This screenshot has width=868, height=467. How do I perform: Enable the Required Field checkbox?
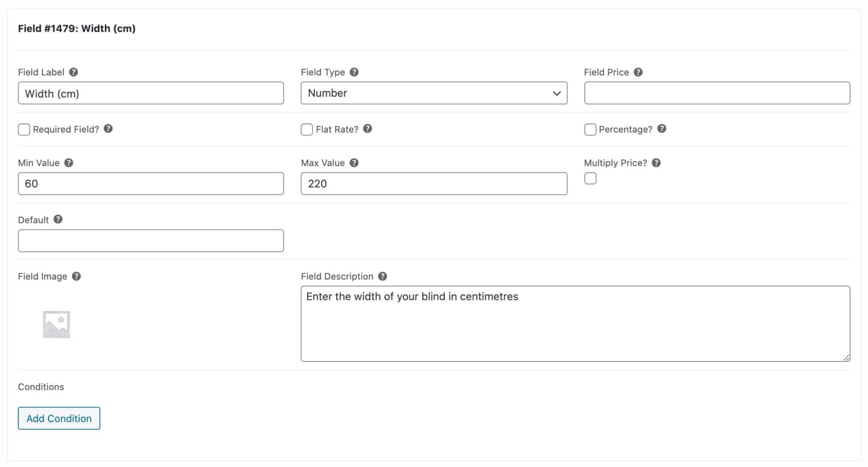[x=24, y=130]
